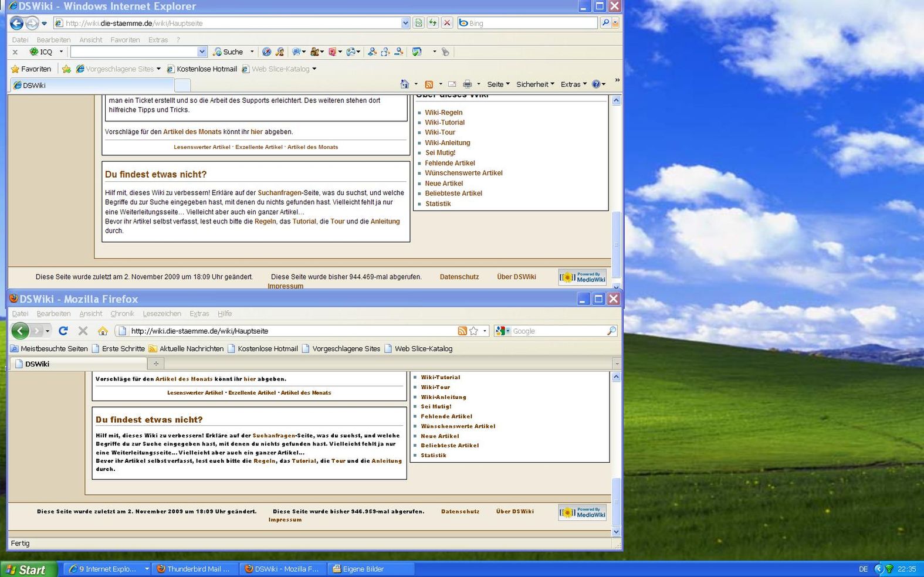Click RSS feed icon in Firefox address bar
The width and height of the screenshot is (924, 577).
[x=462, y=331]
